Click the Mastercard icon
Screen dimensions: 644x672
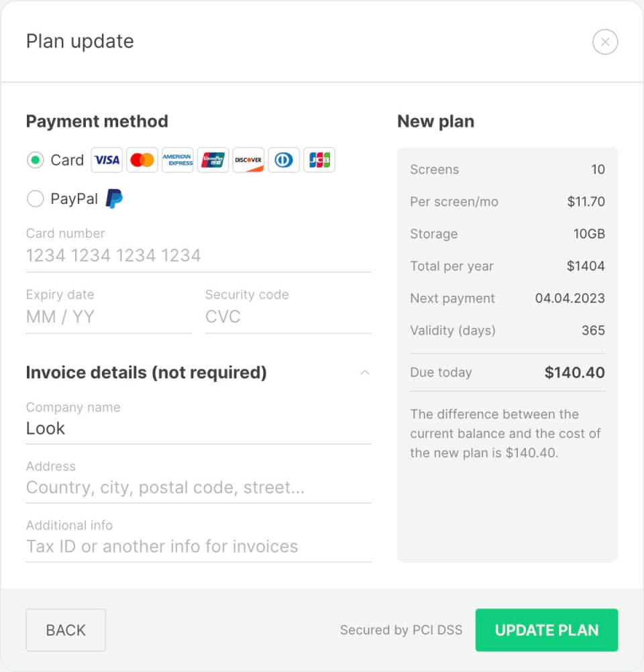coord(142,160)
